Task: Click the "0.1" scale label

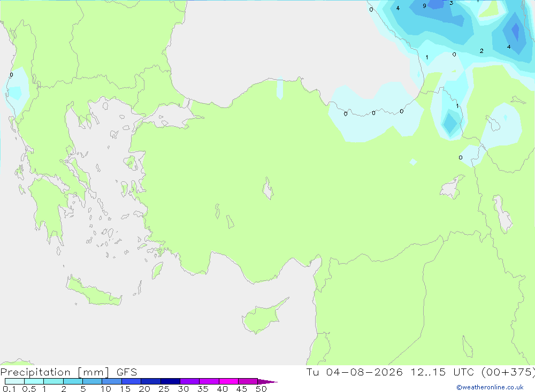Action: (9, 389)
